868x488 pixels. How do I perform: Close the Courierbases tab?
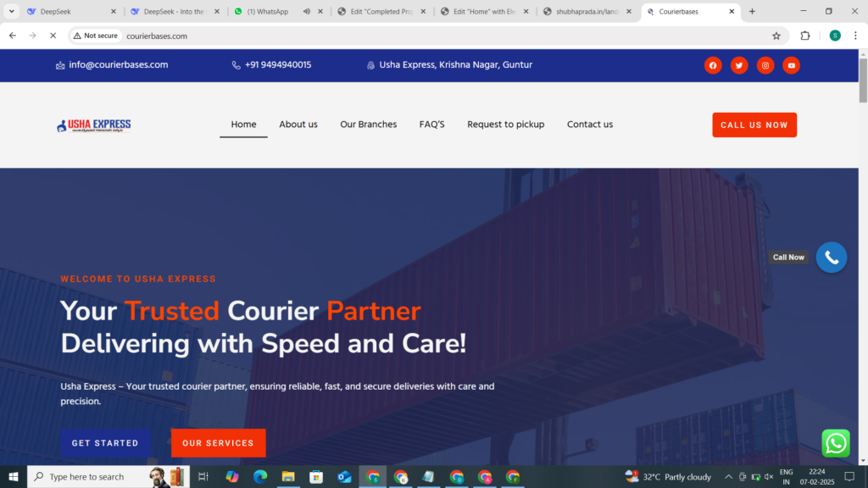click(x=732, y=11)
